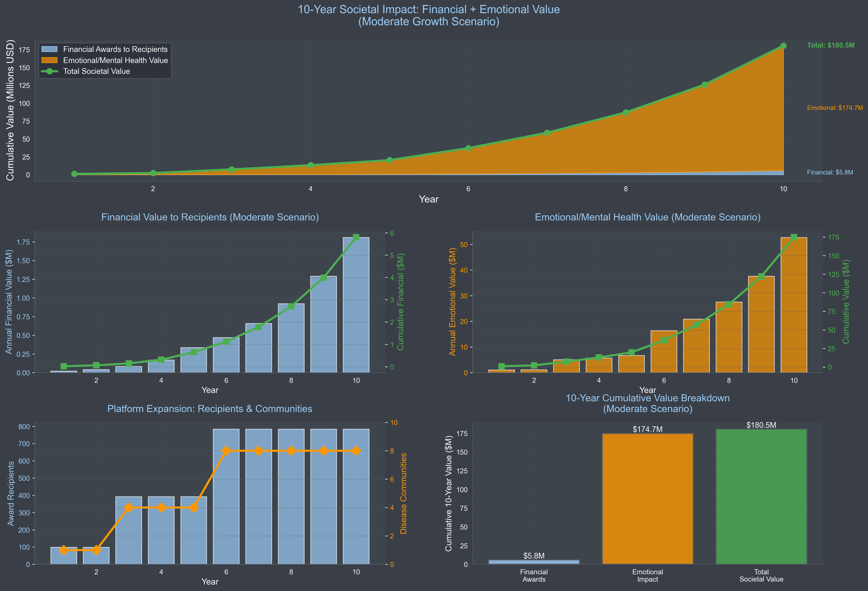
Task: Click the Year 9 square marker on cumulative emotional line
Action: pos(761,277)
